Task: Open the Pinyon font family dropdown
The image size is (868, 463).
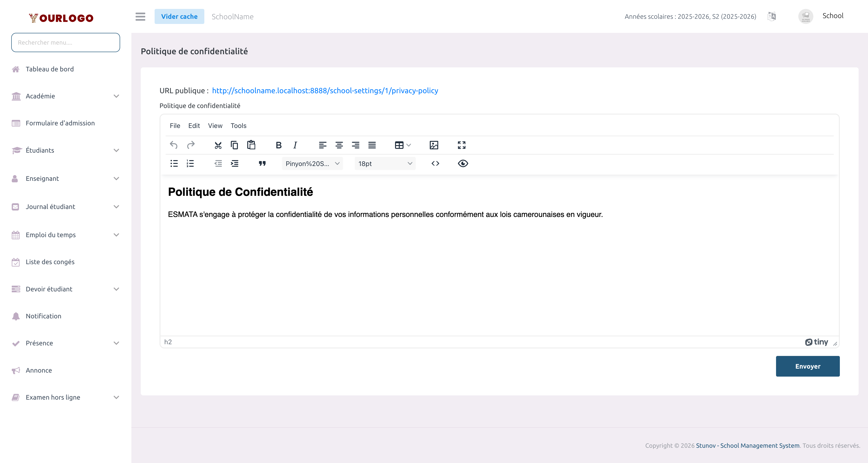Action: point(312,164)
